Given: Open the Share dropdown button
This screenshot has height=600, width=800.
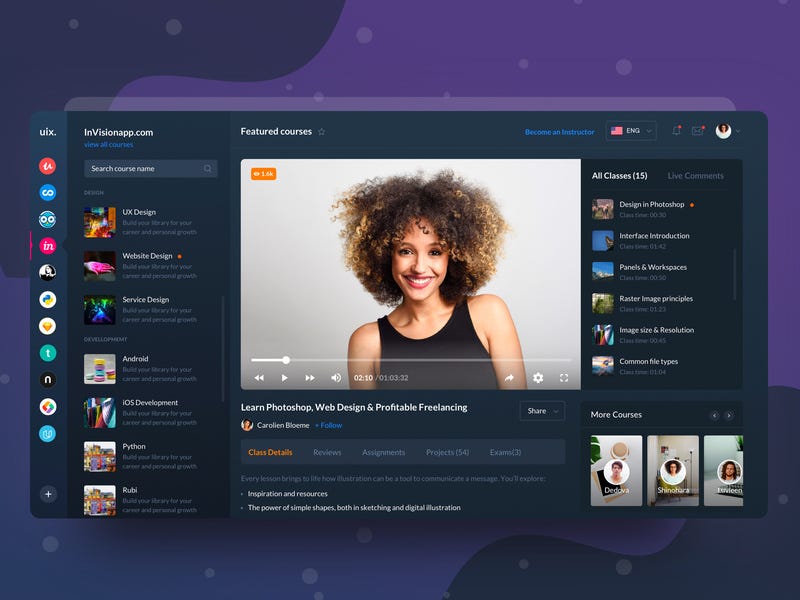Looking at the screenshot, I should tap(542, 411).
